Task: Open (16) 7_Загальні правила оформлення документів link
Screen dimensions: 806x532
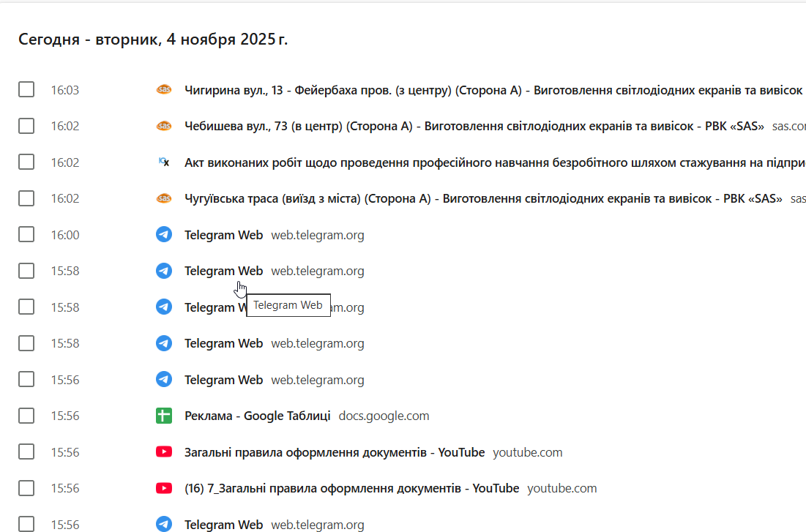Action: 351,488
